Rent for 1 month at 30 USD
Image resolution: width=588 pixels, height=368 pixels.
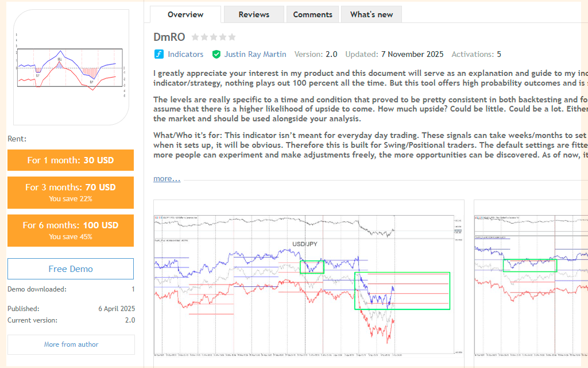[71, 160]
